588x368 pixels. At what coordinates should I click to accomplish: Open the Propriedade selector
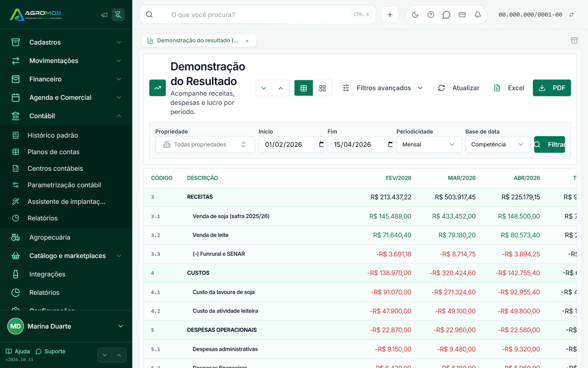(205, 144)
